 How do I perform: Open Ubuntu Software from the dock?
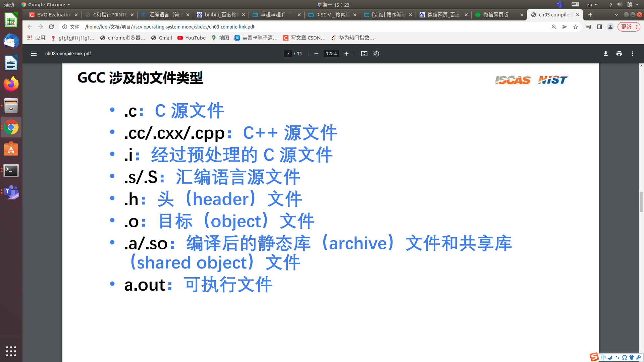[x=11, y=149]
